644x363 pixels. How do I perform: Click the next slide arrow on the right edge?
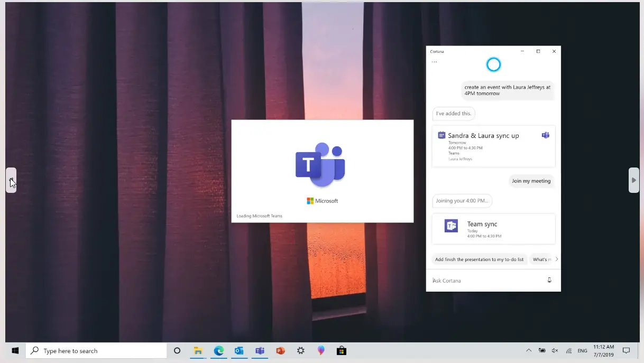pos(634,180)
